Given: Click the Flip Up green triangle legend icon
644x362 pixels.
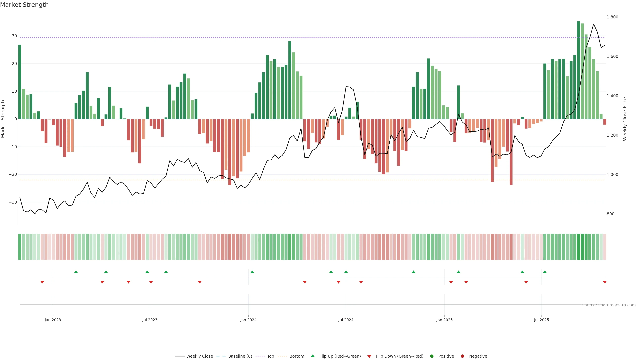Looking at the screenshot, I should click(312, 356).
